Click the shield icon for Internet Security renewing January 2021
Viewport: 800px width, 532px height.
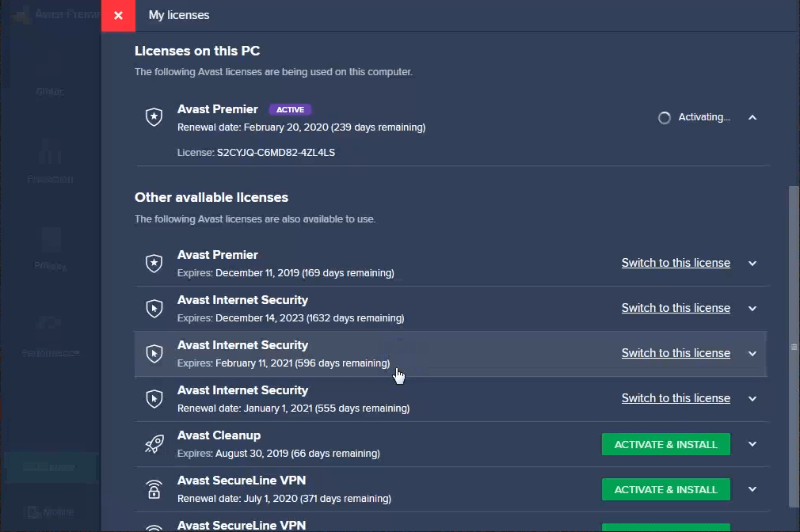coord(154,398)
